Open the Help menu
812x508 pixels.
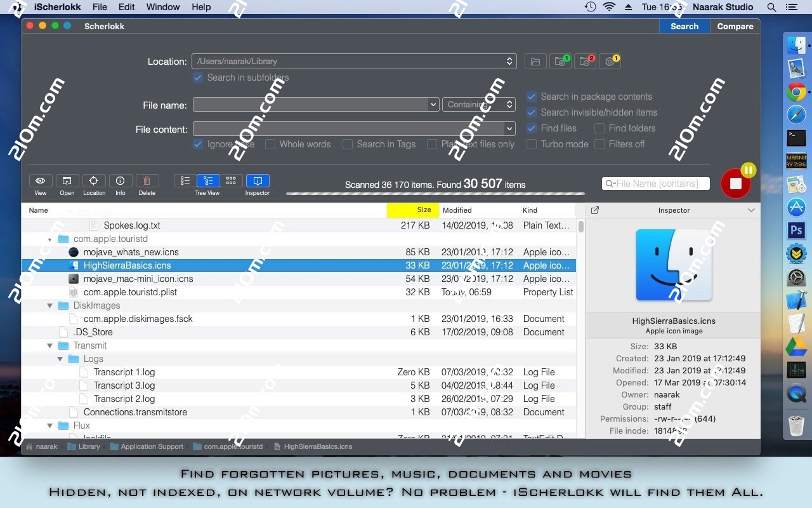coord(201,7)
